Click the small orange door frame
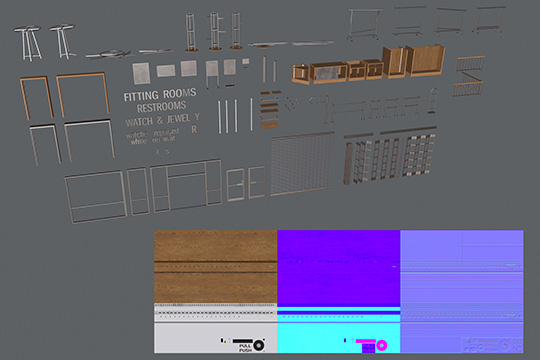 [x=37, y=98]
